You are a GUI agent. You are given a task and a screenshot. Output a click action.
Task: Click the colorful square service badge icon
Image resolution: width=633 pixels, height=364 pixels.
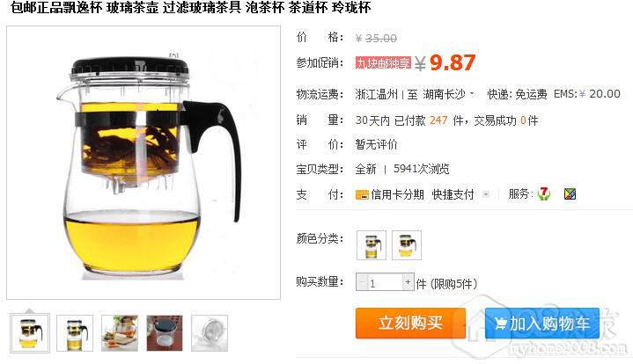click(x=570, y=194)
